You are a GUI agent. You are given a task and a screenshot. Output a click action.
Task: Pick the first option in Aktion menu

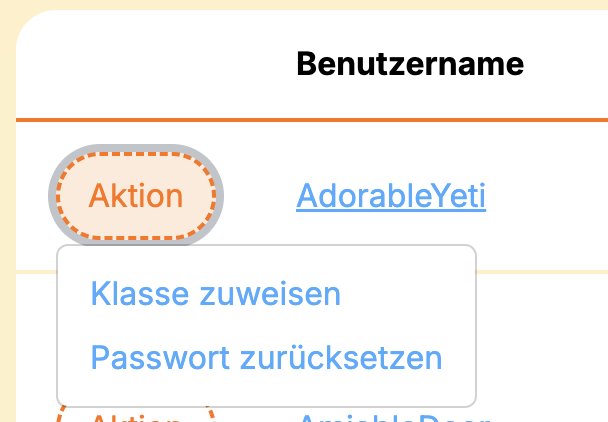(x=215, y=294)
